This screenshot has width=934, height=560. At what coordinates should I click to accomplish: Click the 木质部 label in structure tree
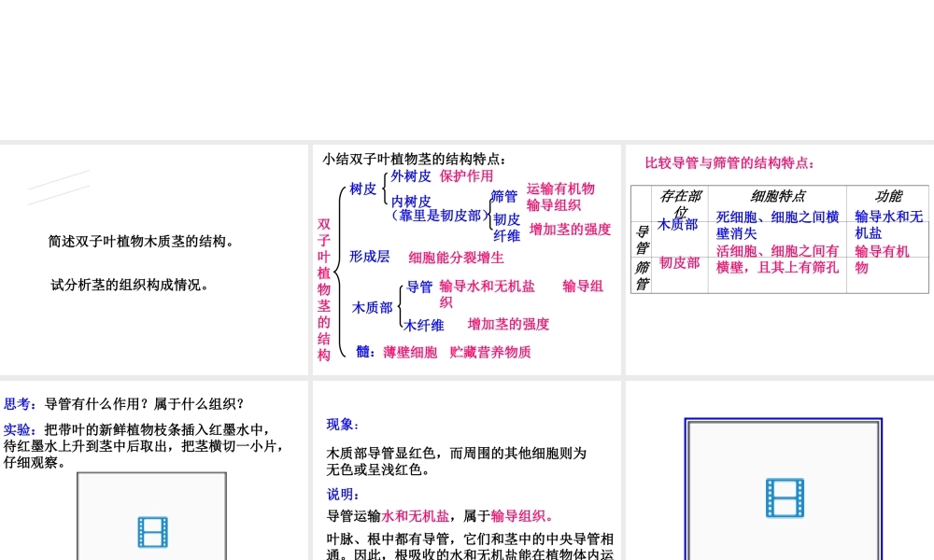click(373, 308)
